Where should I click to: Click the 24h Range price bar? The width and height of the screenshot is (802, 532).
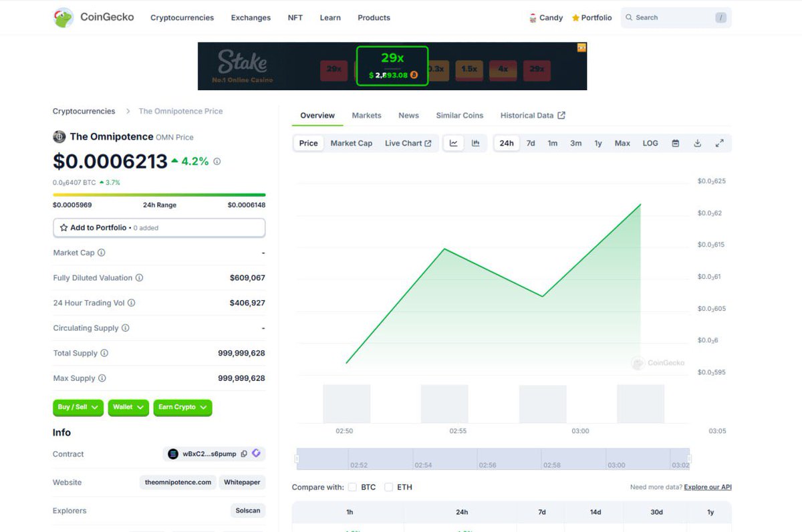click(159, 195)
